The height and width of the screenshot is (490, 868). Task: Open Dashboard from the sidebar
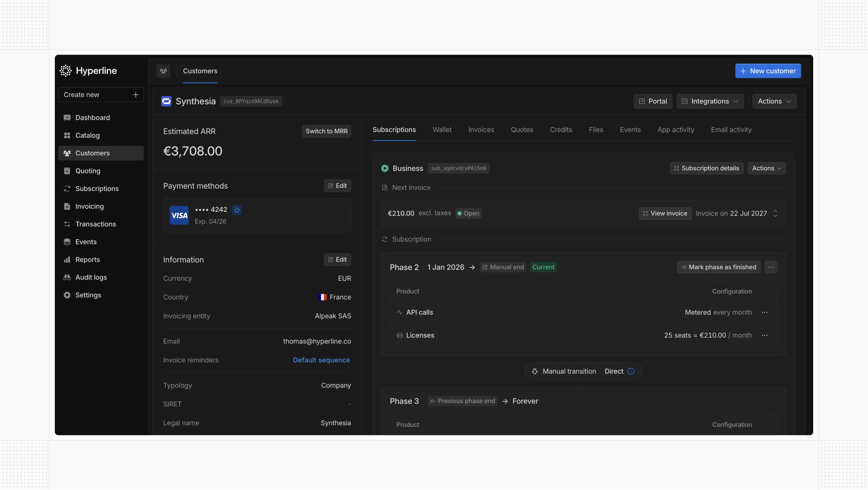click(x=92, y=117)
